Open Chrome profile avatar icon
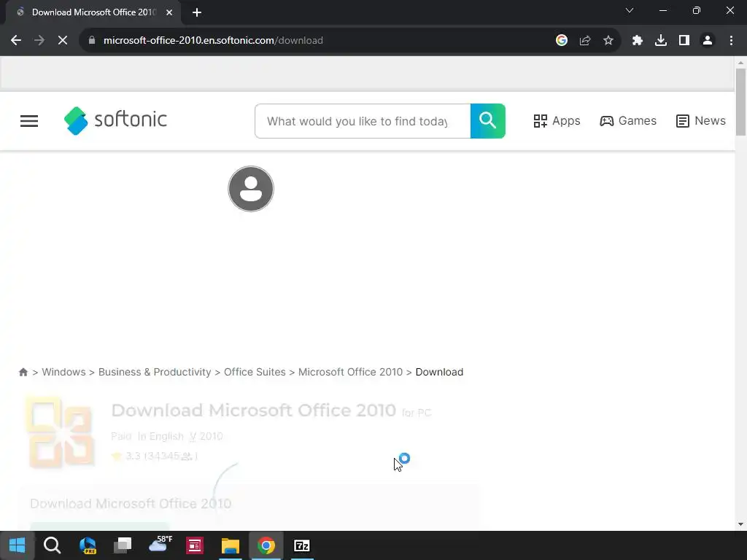 pos(708,41)
